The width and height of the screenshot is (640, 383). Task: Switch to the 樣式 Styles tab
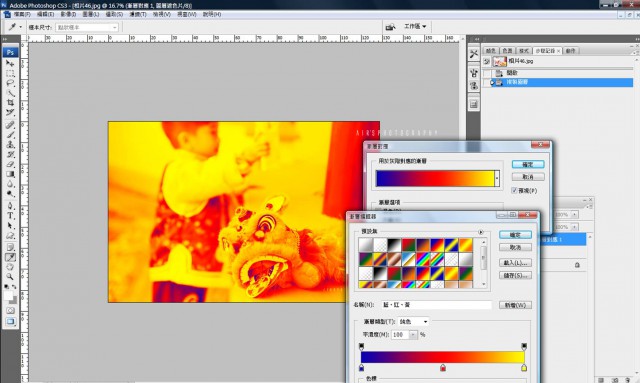click(524, 51)
